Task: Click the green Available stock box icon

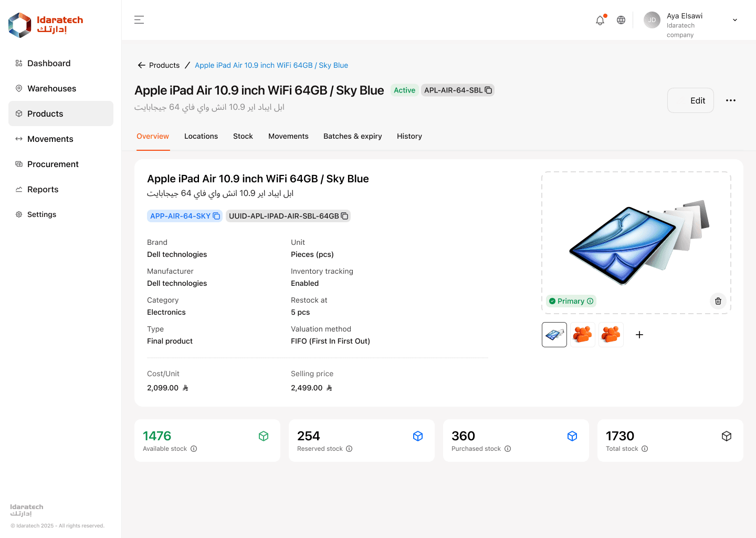Action: pyautogui.click(x=264, y=436)
